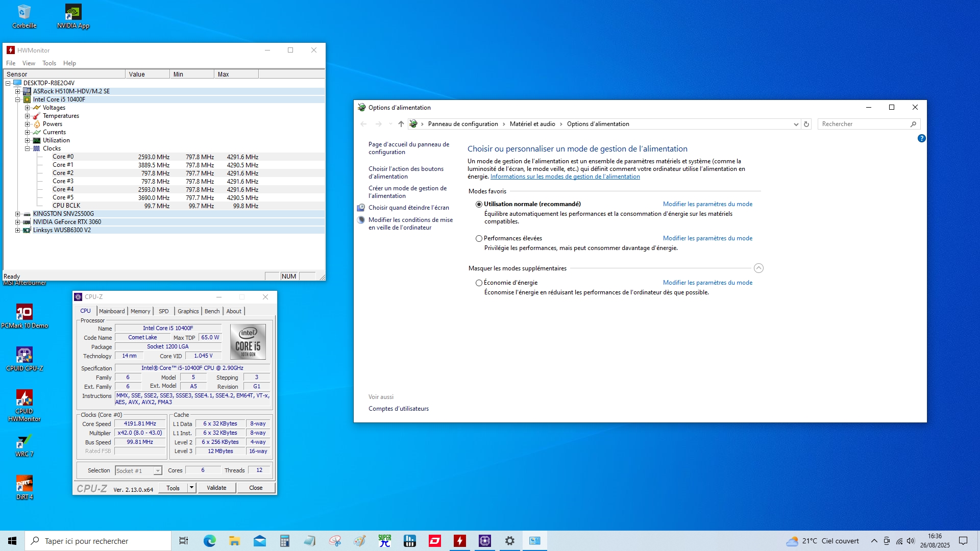Show hidden system tray icons

(874, 541)
